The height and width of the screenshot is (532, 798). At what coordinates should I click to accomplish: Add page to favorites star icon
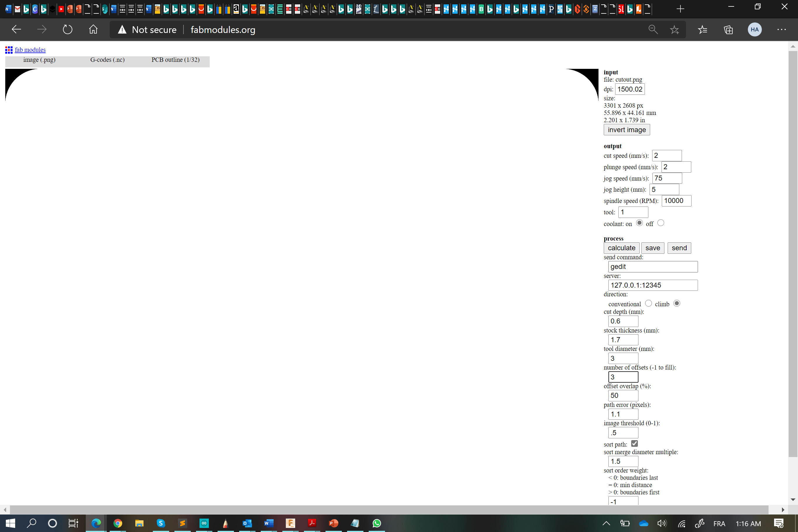coord(674,29)
